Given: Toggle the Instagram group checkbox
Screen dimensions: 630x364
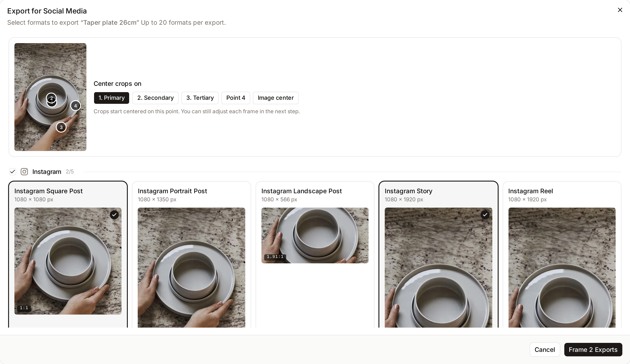Looking at the screenshot, I should coord(13,172).
